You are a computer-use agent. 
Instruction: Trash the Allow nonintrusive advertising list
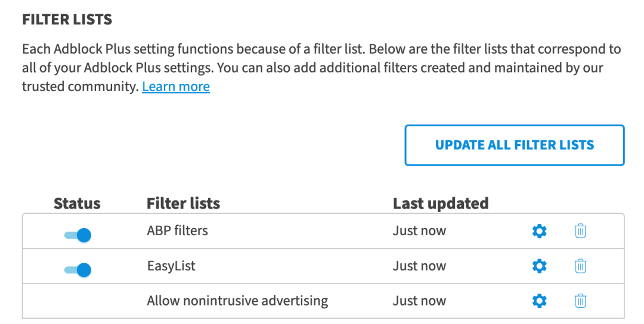(x=580, y=301)
